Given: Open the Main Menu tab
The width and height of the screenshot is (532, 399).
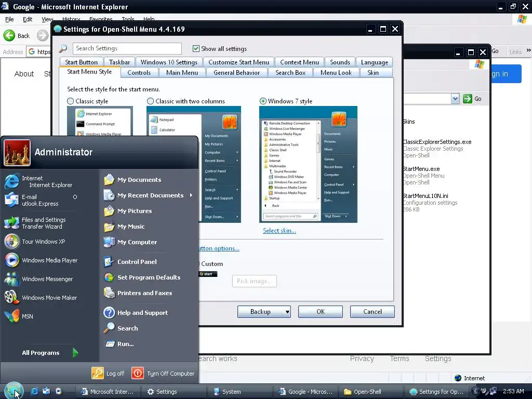Looking at the screenshot, I should pyautogui.click(x=182, y=73).
